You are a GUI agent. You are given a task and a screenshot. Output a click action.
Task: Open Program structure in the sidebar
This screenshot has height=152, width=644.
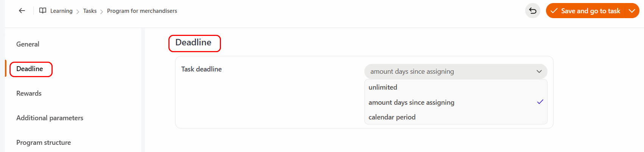44,143
